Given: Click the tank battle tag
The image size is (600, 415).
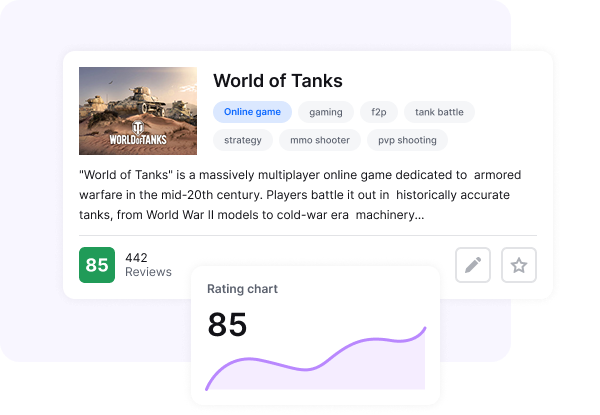Looking at the screenshot, I should pos(439,112).
